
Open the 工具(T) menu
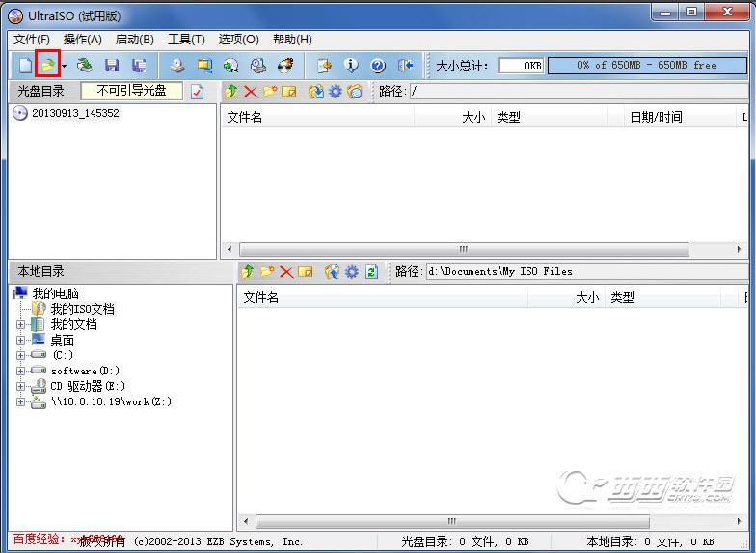(186, 39)
